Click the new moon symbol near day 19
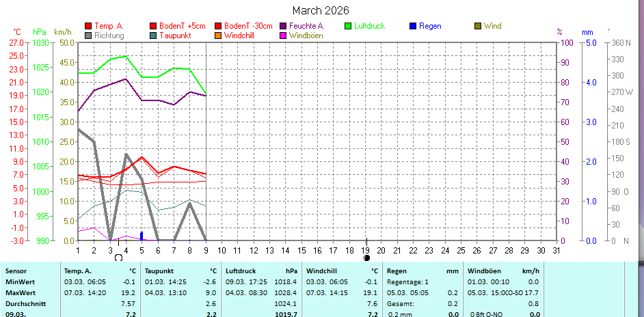644x317 pixels. pyautogui.click(x=367, y=258)
